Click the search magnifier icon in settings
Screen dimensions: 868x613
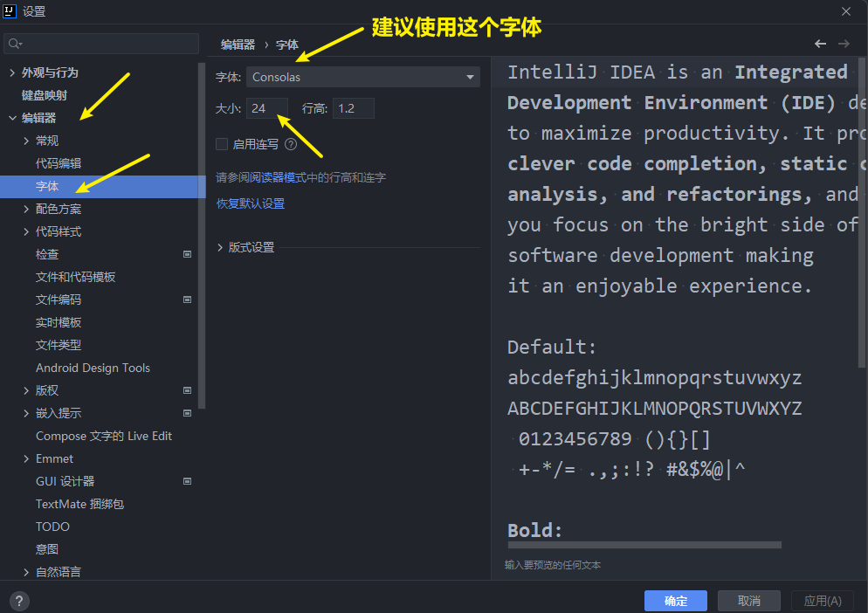(x=15, y=44)
